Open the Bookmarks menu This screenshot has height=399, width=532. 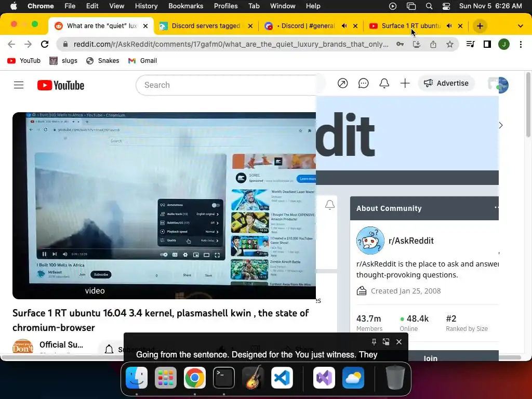(x=185, y=6)
